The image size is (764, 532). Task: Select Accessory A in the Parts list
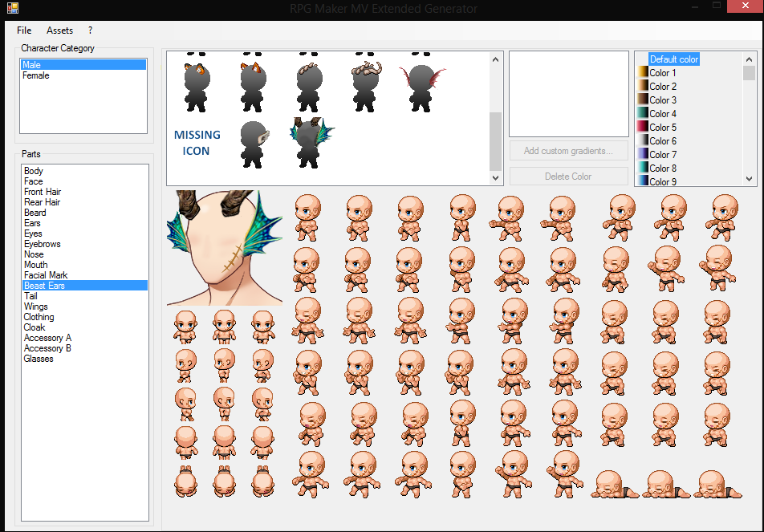85,338
